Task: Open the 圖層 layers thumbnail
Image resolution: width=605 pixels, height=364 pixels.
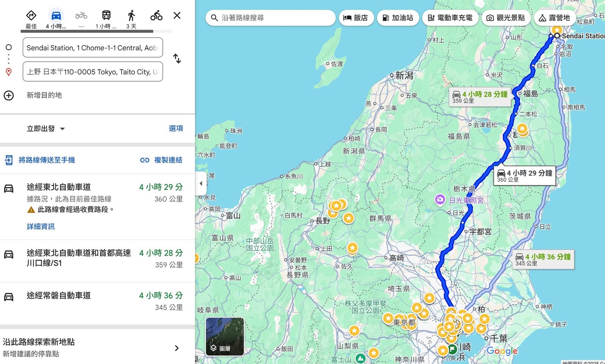Action: (x=225, y=337)
